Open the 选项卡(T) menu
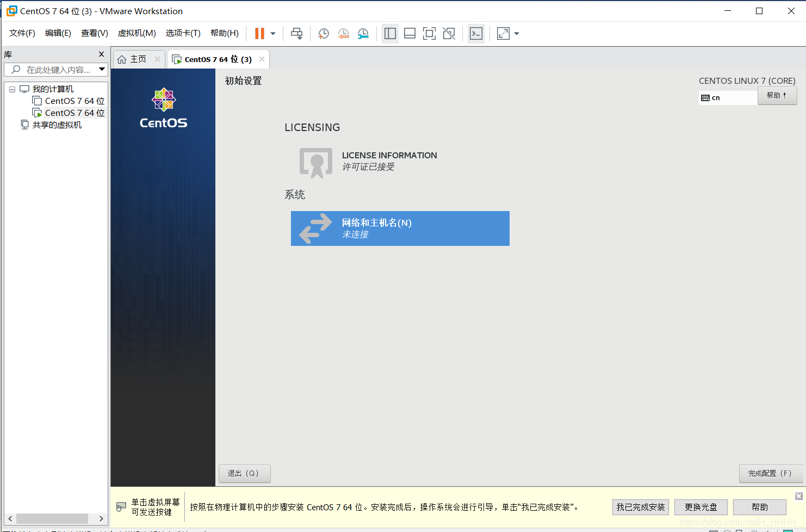This screenshot has height=532, width=806. (183, 33)
